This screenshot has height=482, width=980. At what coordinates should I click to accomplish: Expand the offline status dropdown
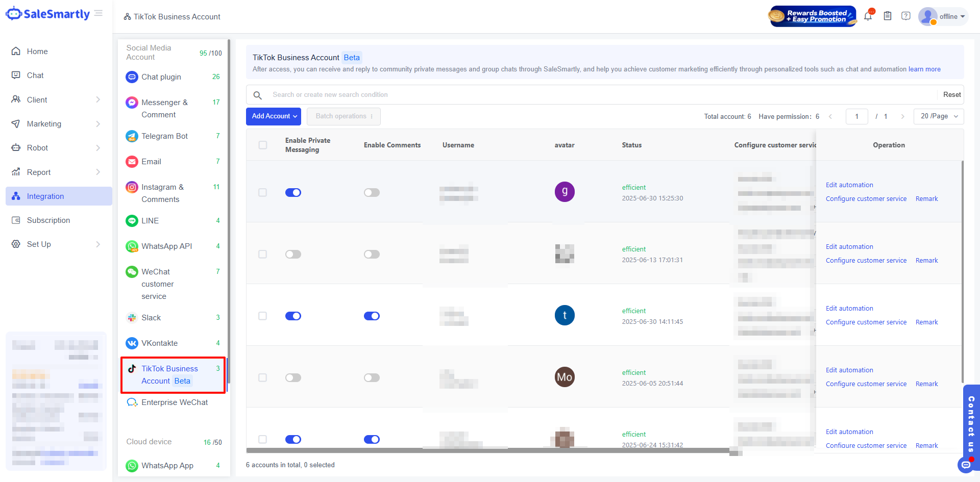(x=951, y=16)
